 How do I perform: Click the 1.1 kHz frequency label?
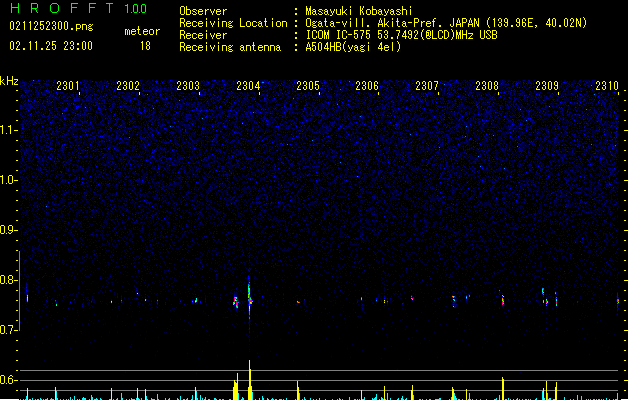point(7,130)
